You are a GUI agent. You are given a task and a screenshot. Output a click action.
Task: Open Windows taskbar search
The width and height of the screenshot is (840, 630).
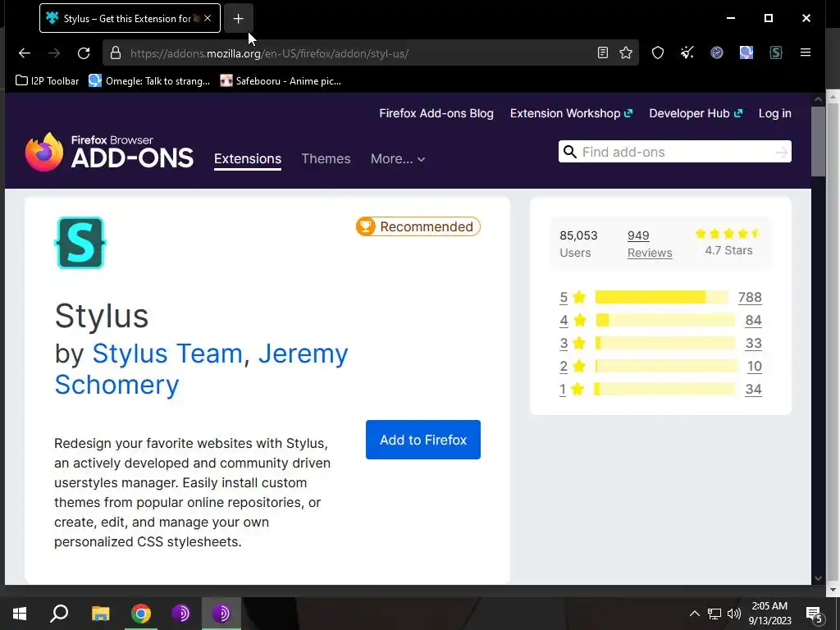(59, 614)
